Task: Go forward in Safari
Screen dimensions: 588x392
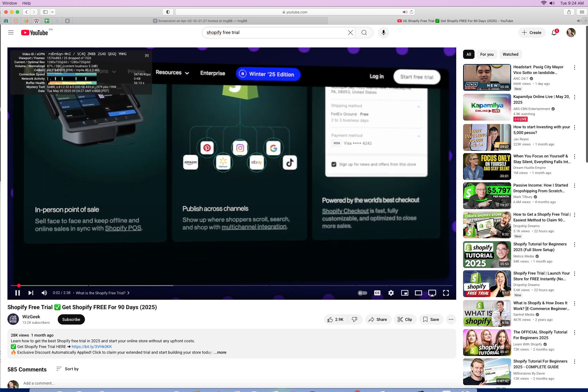Action: (34, 12)
